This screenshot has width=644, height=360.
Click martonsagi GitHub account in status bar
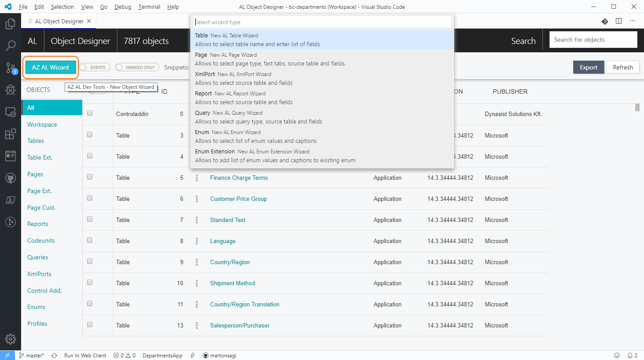coord(219,355)
